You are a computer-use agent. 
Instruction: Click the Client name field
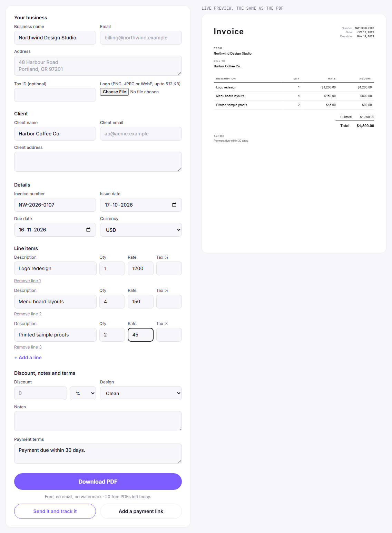pos(55,134)
